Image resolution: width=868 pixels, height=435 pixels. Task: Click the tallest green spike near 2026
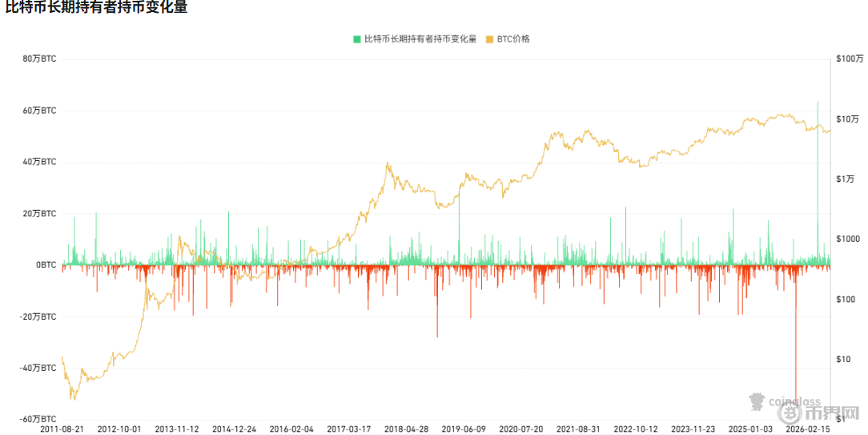pyautogui.click(x=818, y=183)
